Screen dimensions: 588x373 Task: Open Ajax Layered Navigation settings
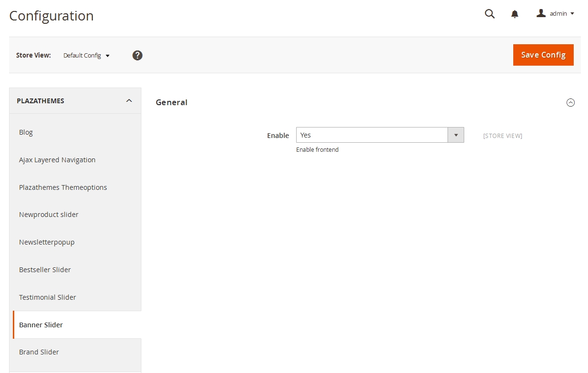point(57,160)
